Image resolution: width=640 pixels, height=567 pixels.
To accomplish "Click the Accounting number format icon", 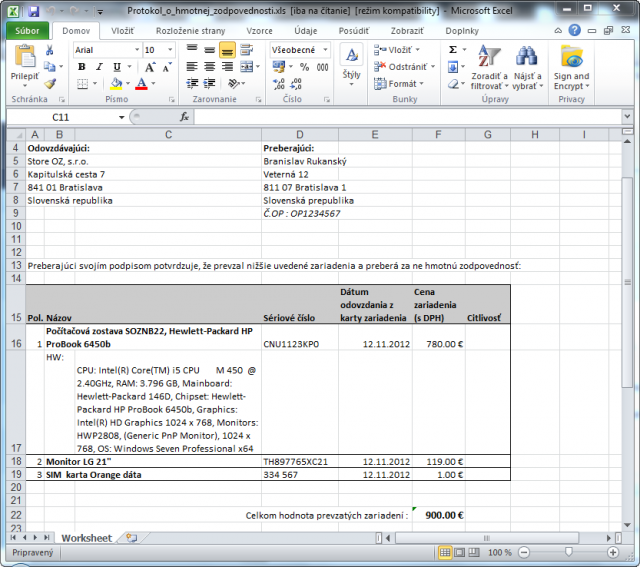I will click(x=279, y=67).
